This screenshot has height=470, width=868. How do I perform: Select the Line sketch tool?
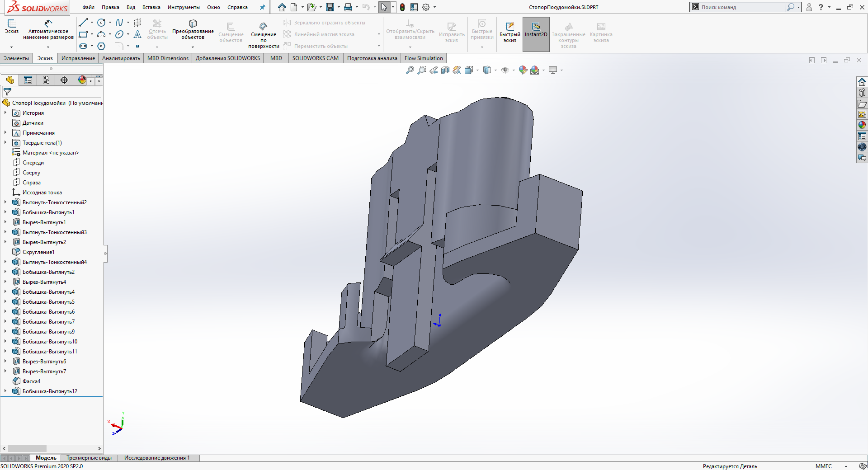pos(83,23)
